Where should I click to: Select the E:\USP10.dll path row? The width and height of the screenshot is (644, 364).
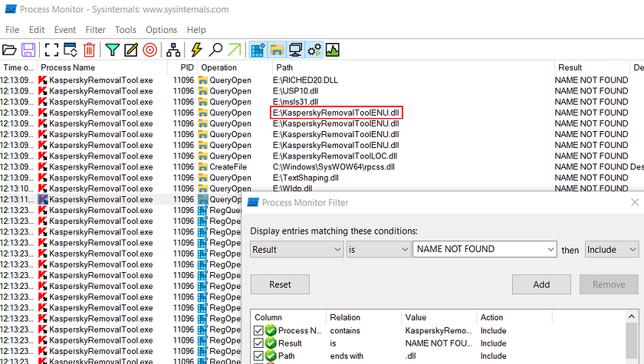point(295,91)
